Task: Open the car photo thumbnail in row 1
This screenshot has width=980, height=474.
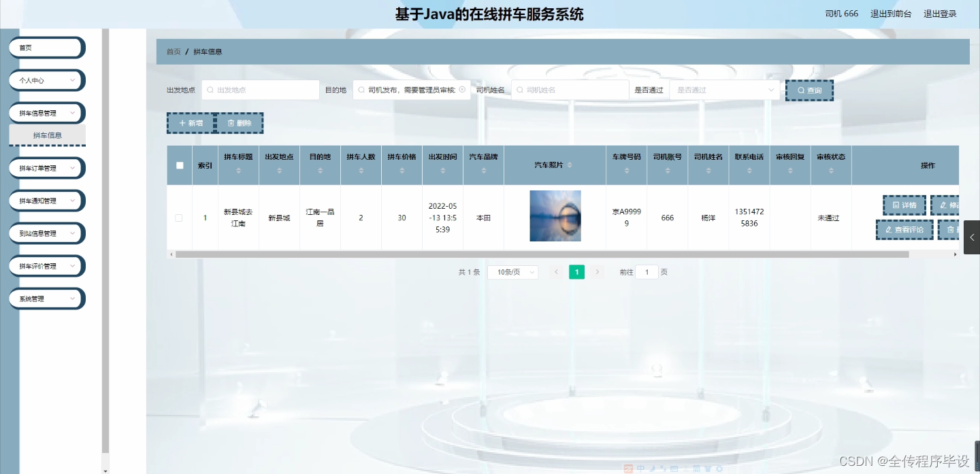Action: pyautogui.click(x=555, y=216)
